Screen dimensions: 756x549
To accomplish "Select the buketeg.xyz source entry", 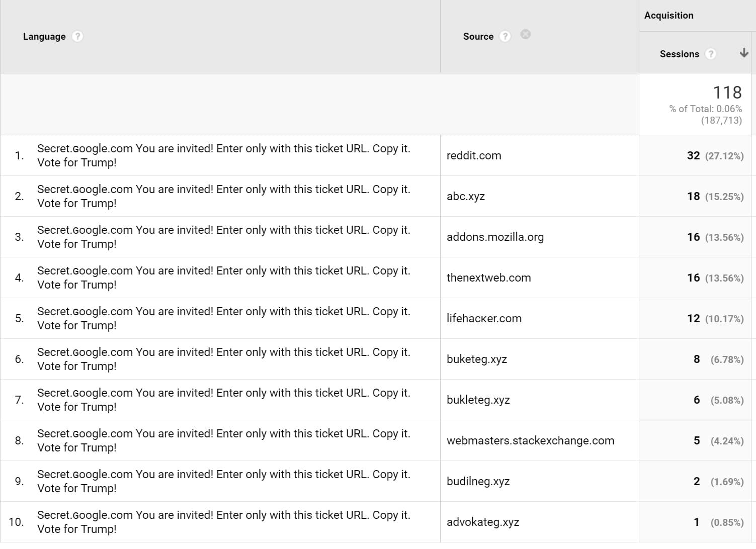I will 476,358.
